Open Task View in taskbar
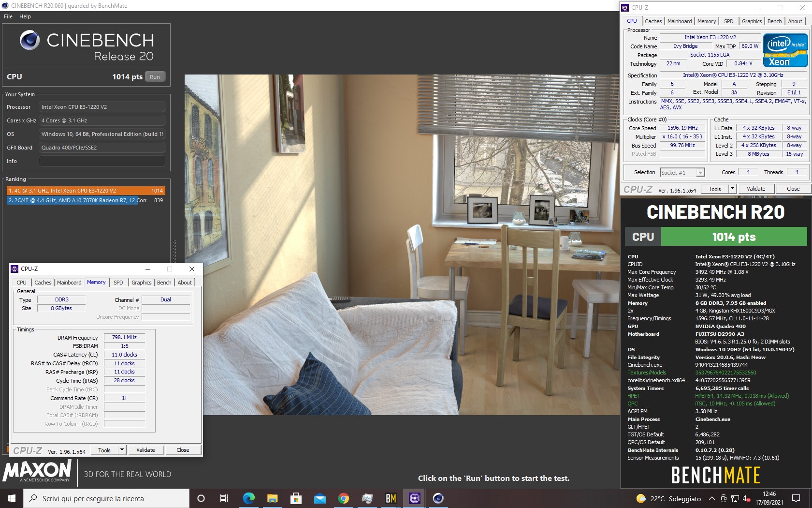 point(224,498)
